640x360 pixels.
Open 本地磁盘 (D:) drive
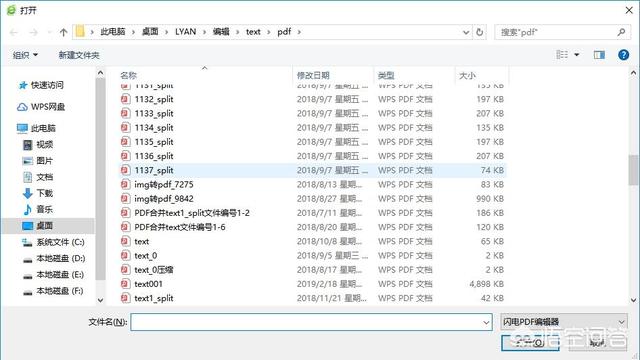coord(54,258)
